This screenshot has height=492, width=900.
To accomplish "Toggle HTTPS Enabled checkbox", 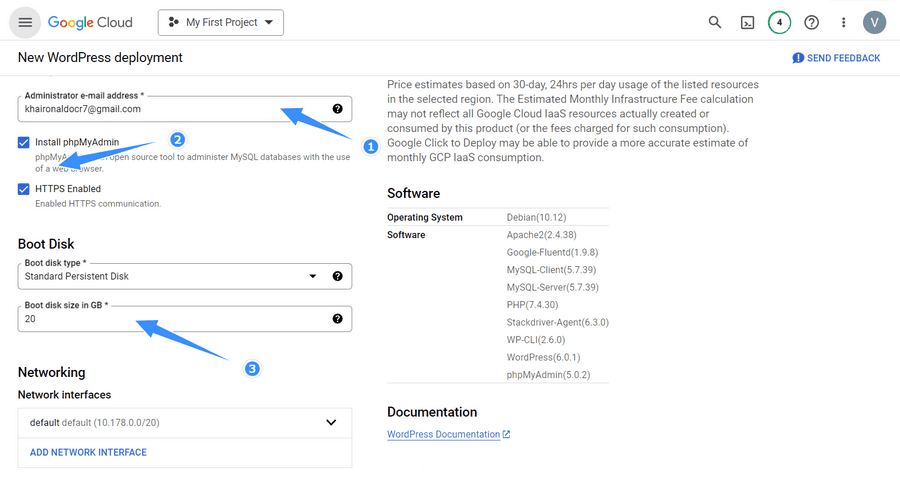I will (x=24, y=189).
